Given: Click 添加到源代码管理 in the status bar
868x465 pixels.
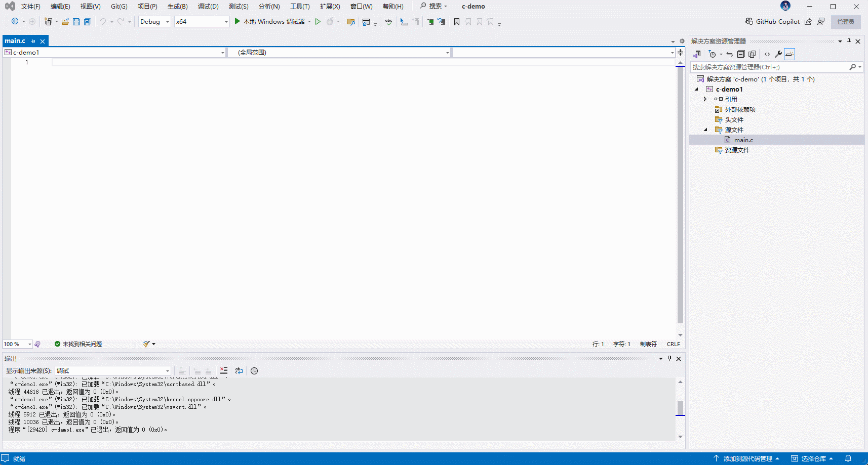Looking at the screenshot, I should pos(747,458).
